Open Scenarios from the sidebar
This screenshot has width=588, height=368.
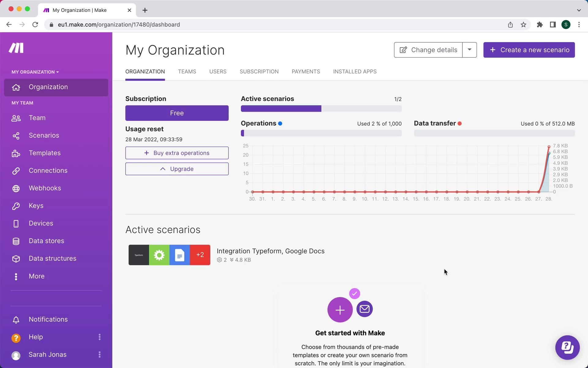(44, 136)
